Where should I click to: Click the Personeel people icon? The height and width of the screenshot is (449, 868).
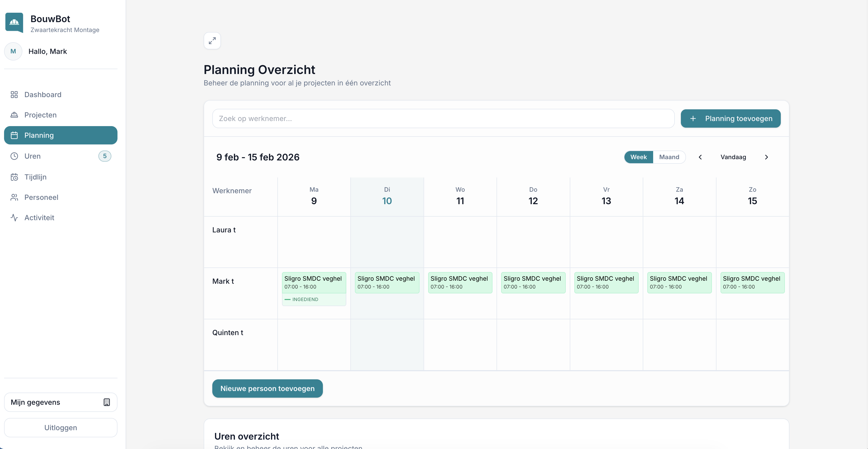[x=14, y=197]
